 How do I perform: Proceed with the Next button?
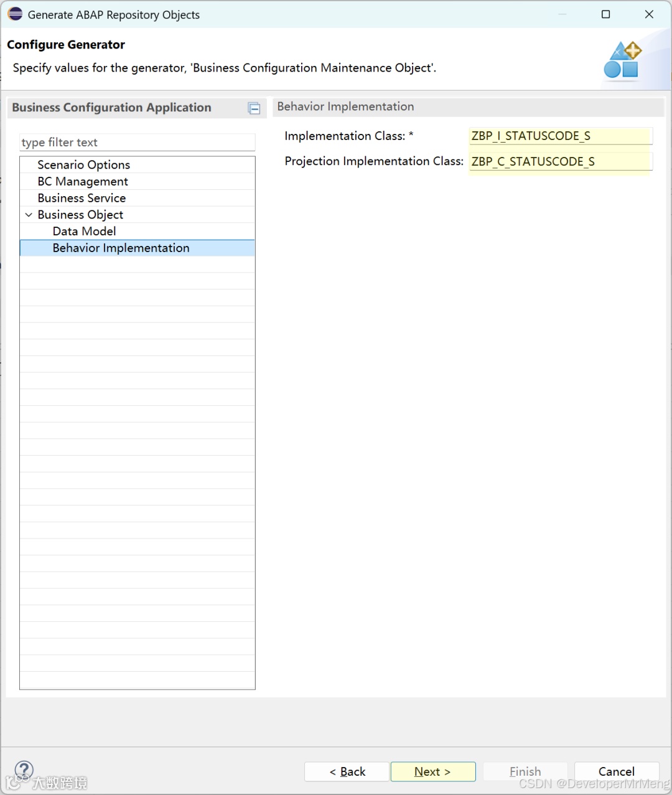click(433, 771)
